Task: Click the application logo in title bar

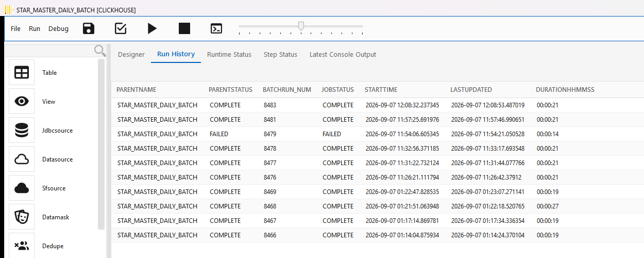Action: [x=8, y=10]
